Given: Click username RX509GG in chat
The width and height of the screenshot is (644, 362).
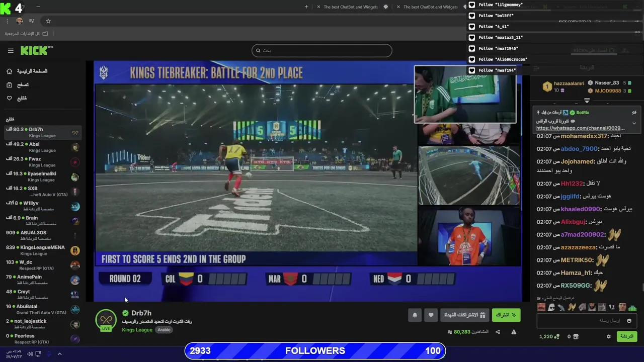Looking at the screenshot, I should [x=576, y=286].
